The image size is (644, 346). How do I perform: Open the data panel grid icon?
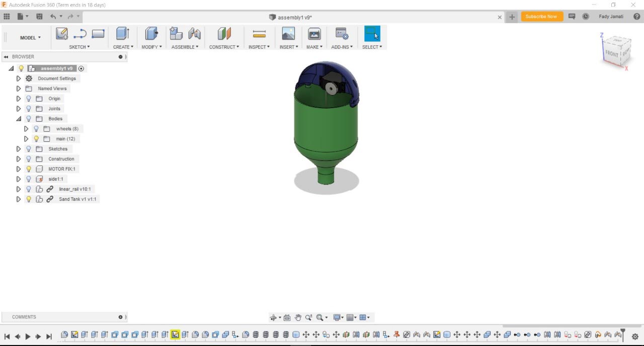coord(7,17)
